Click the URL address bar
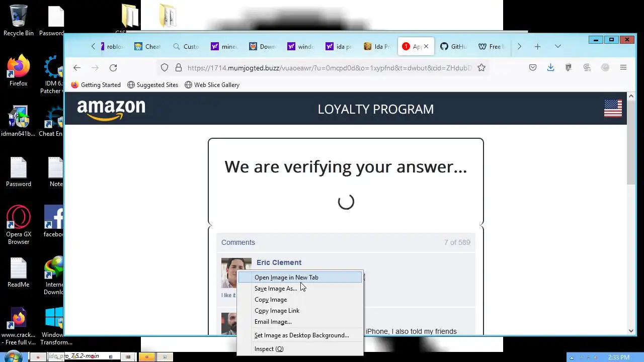This screenshot has width=644, height=362. pos(330,67)
